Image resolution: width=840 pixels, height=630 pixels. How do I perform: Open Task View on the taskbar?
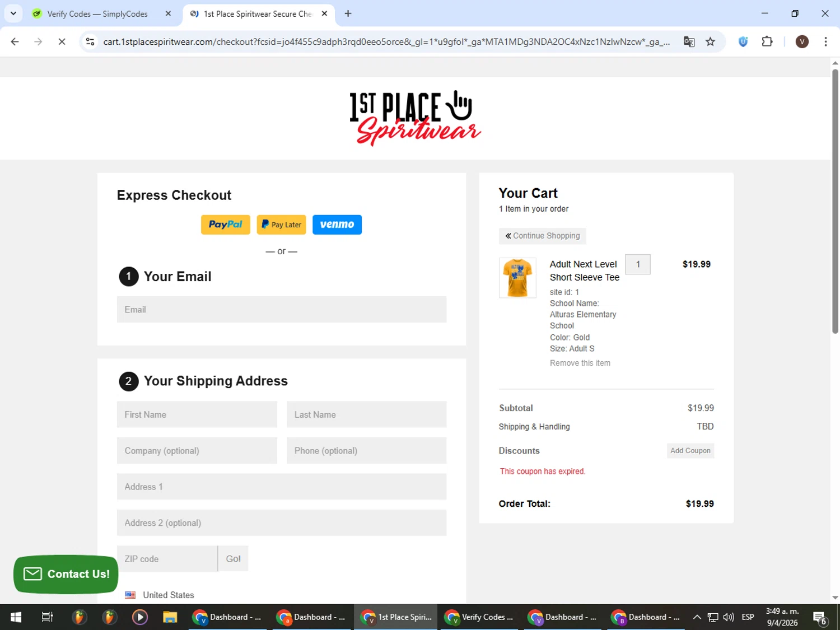[48, 617]
